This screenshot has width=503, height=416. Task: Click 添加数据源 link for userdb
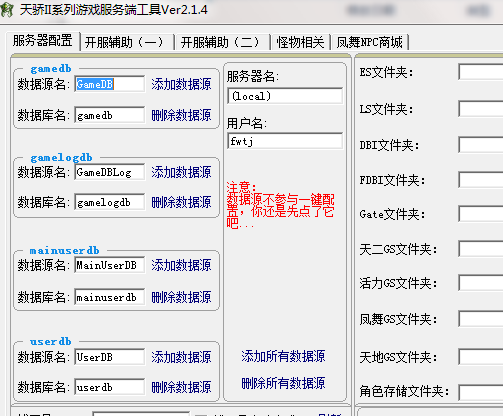pos(181,357)
